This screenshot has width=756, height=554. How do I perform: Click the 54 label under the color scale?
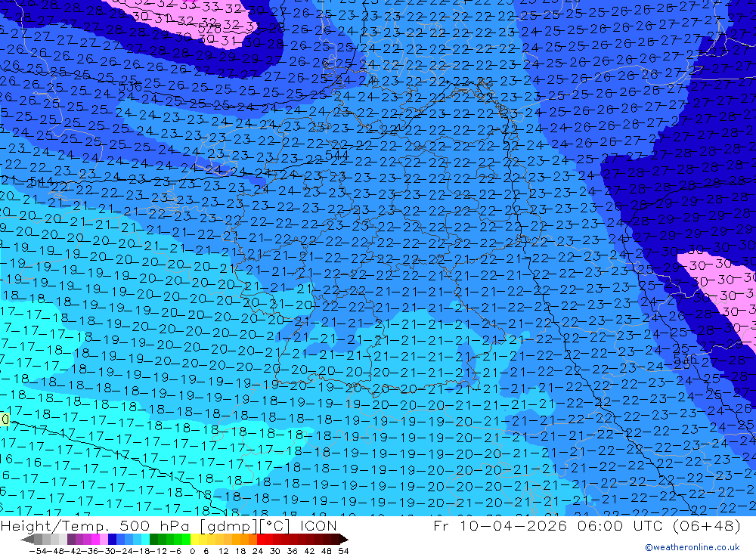[x=343, y=551]
